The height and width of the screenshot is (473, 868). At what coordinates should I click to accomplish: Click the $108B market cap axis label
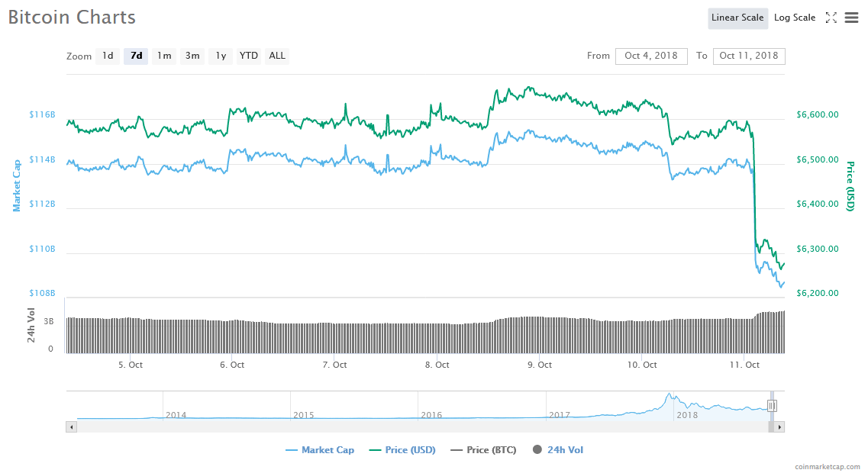pos(42,293)
